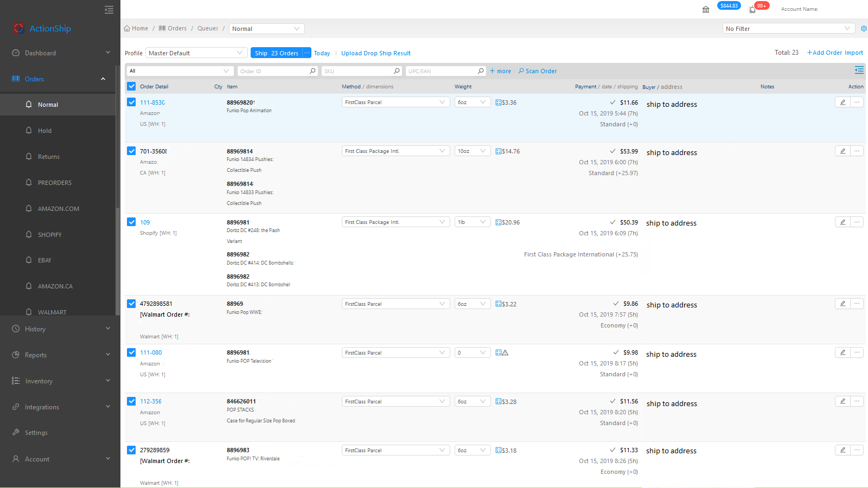Click the + more filters link
The width and height of the screenshot is (868, 488).
click(500, 71)
